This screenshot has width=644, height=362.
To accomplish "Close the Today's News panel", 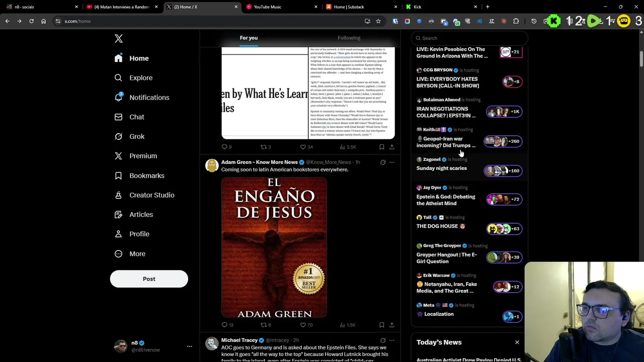I will pos(517,342).
